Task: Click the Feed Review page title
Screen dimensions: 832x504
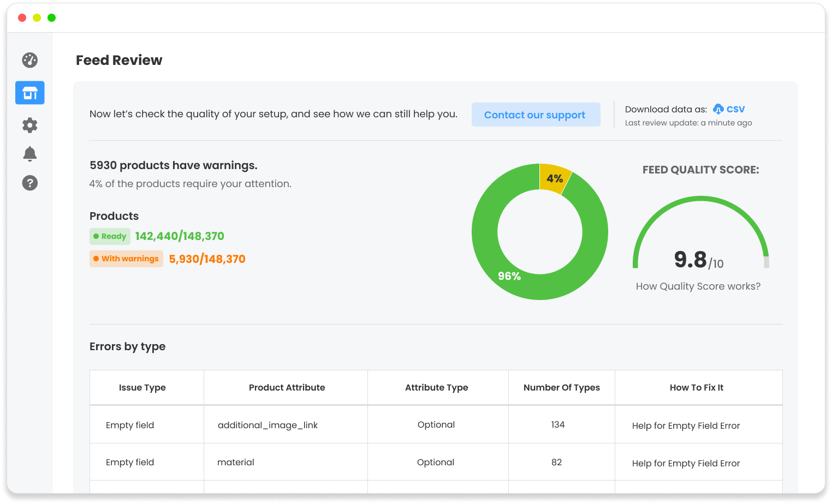Action: coord(119,60)
